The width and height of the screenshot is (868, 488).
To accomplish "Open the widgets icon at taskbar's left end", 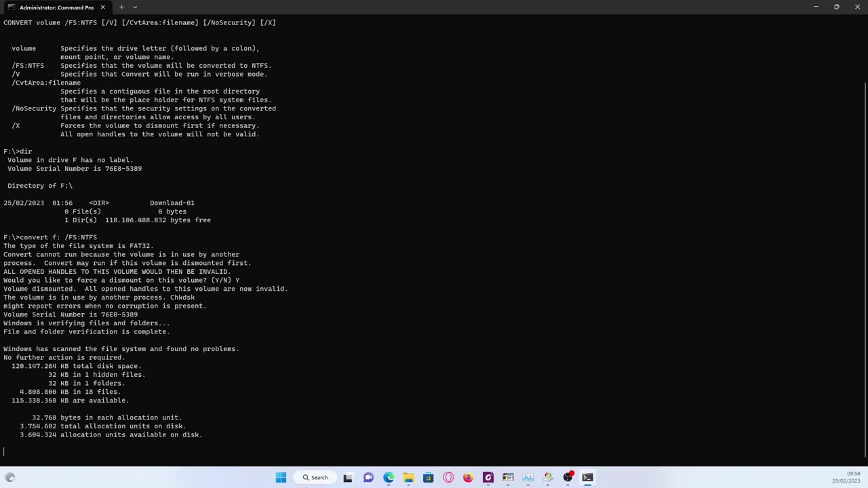I will [10, 477].
